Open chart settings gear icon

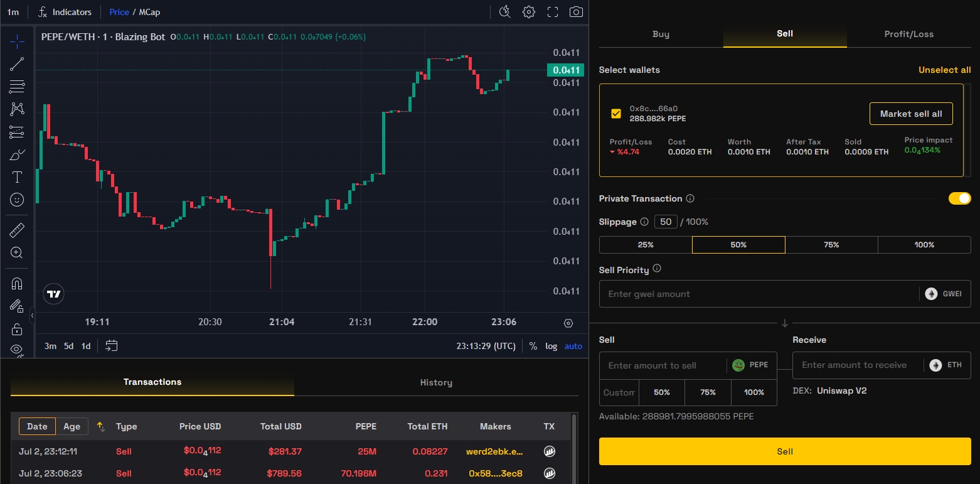click(x=529, y=12)
